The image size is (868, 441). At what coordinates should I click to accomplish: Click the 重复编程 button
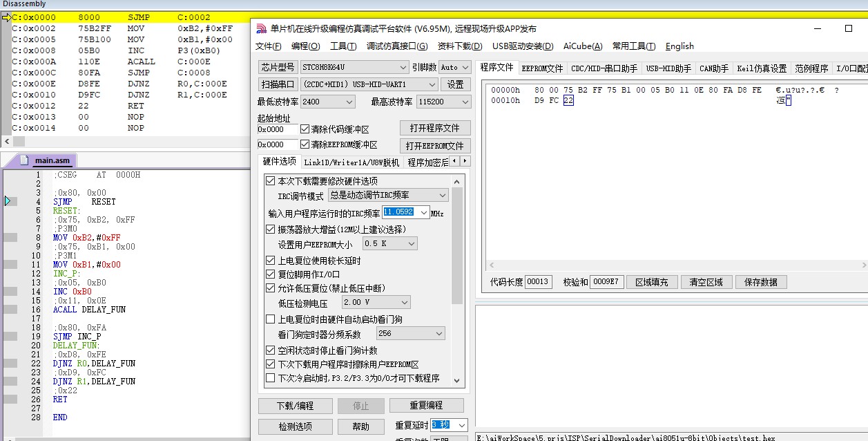tap(426, 406)
